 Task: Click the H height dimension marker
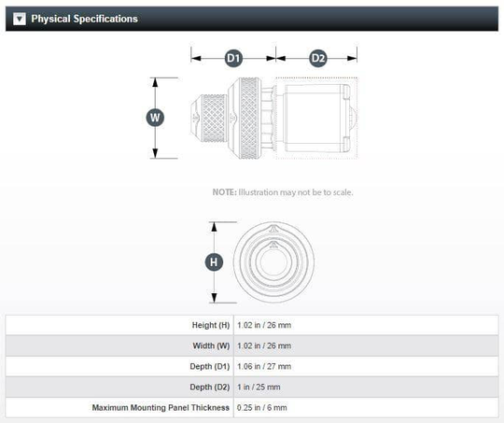[214, 262]
